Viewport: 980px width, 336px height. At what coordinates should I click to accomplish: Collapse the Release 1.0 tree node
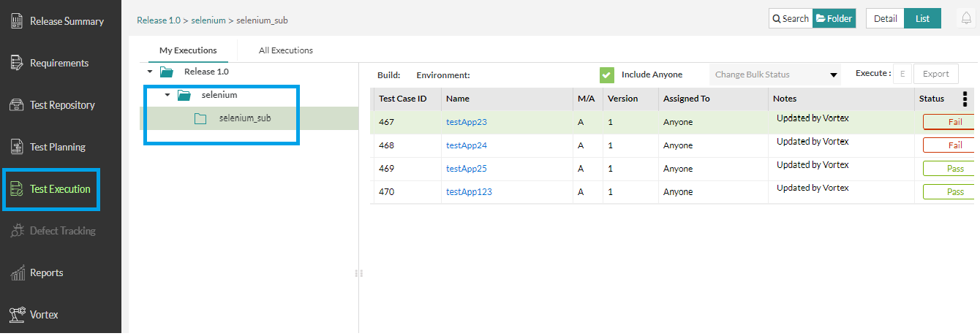pos(150,72)
